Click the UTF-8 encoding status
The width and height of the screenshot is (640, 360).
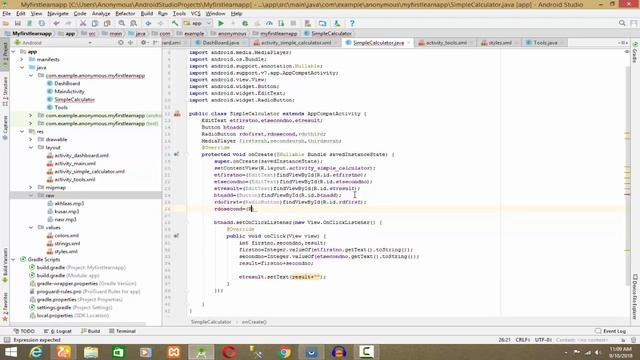coord(543,340)
